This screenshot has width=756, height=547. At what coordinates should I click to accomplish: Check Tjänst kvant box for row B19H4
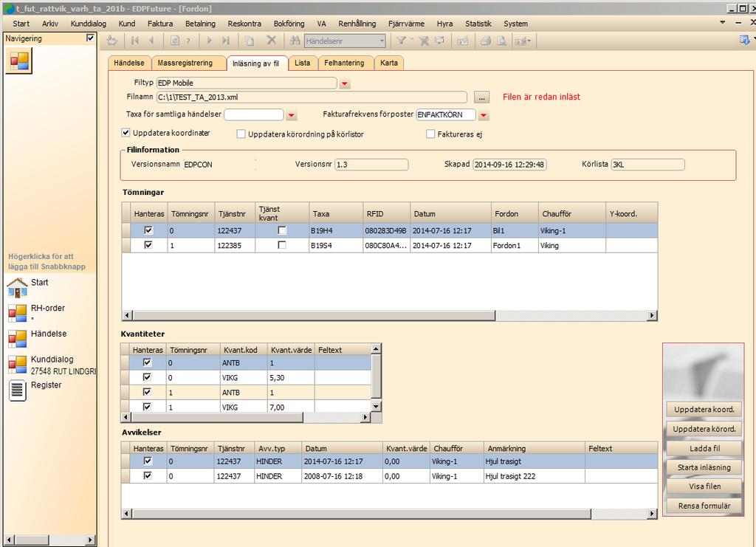[x=282, y=230]
